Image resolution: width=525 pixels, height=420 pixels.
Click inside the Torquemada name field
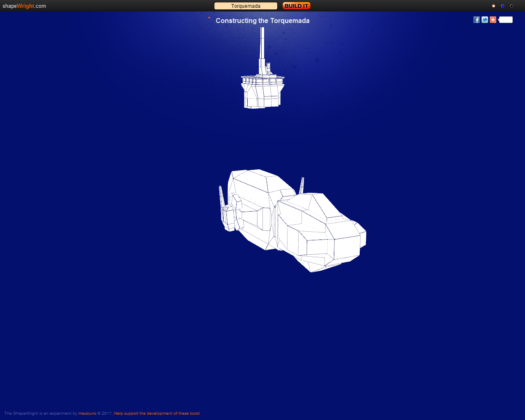[x=245, y=6]
